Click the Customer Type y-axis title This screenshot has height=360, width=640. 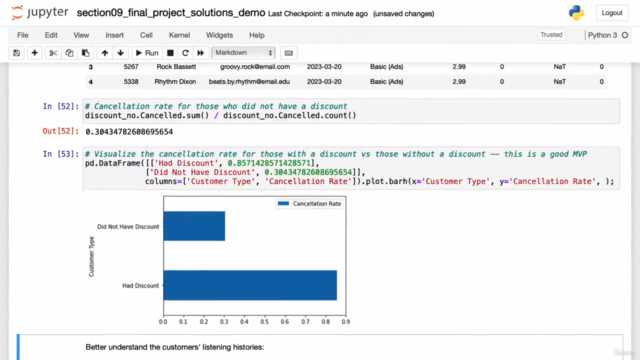(91, 256)
